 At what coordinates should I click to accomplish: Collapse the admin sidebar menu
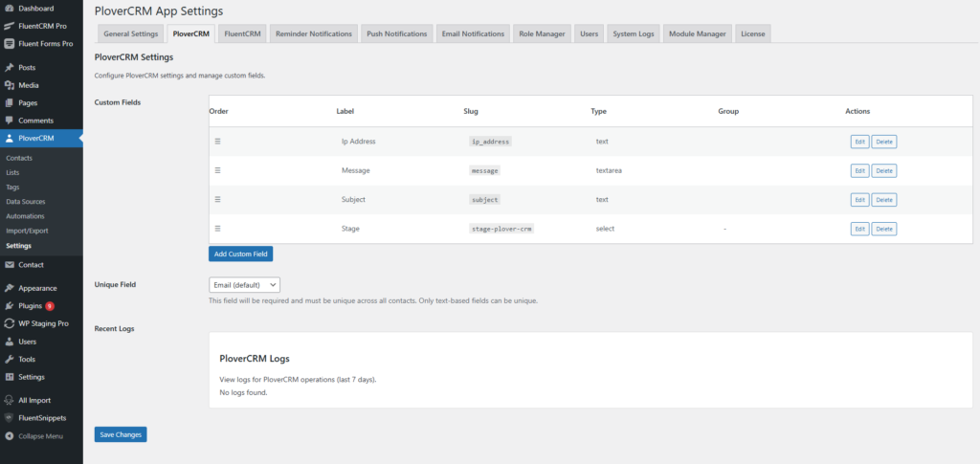click(x=34, y=435)
